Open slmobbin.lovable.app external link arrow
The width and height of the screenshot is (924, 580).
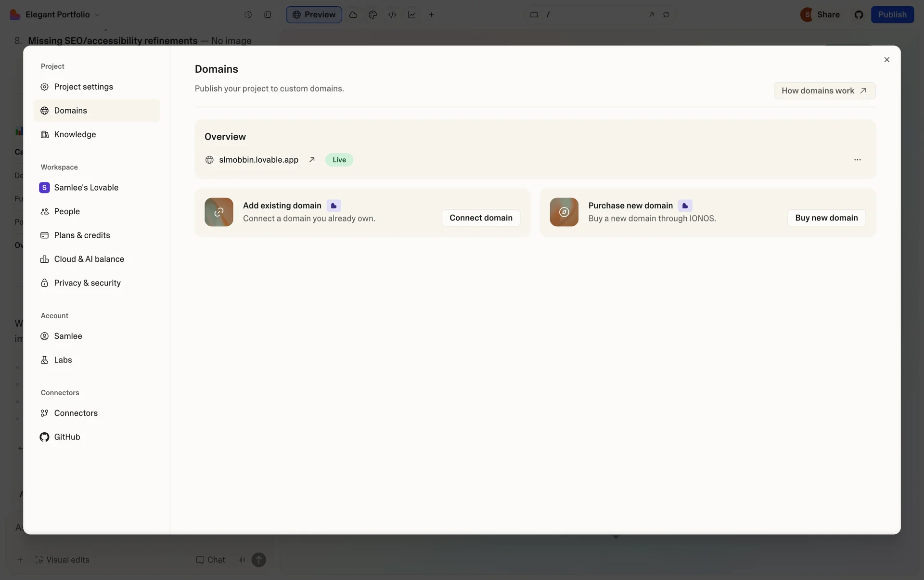(x=312, y=160)
